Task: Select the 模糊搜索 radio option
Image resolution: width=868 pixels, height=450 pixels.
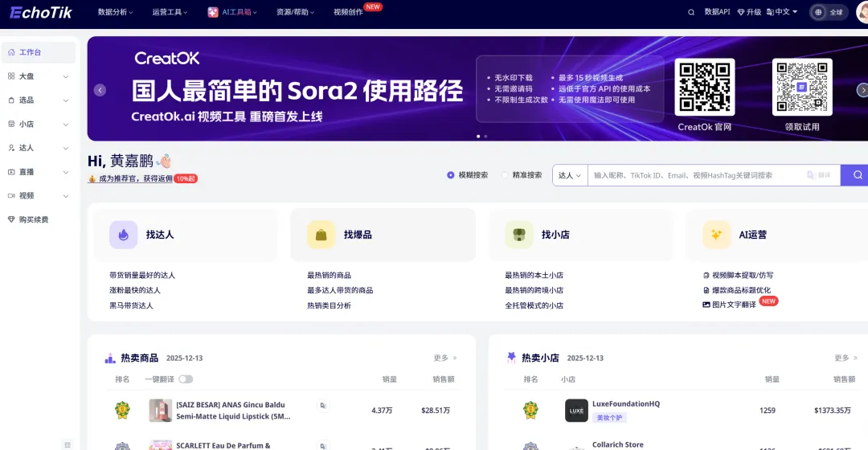Action: click(x=451, y=175)
